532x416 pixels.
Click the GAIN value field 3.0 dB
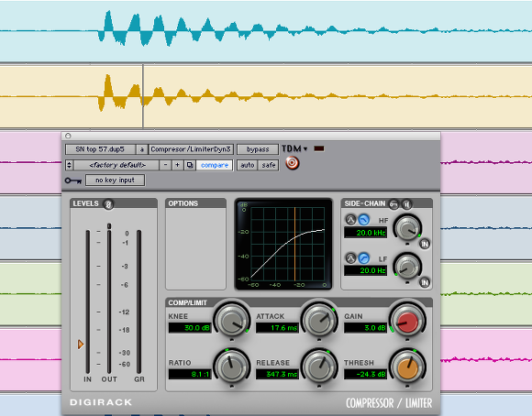(x=365, y=328)
